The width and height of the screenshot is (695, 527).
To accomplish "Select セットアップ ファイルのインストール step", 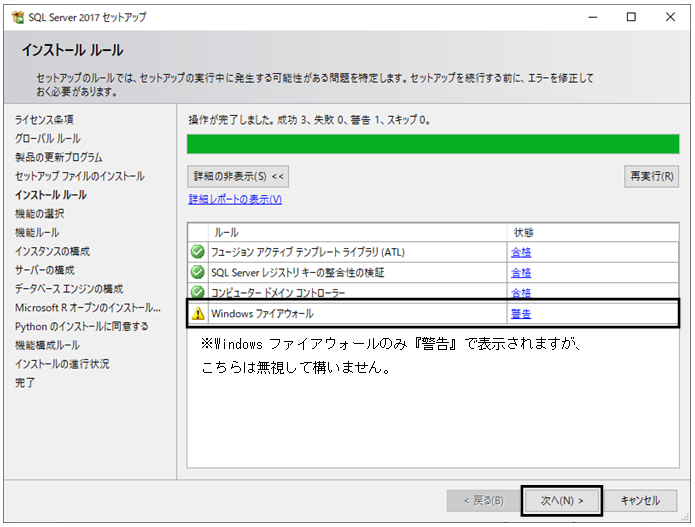I will tap(79, 176).
